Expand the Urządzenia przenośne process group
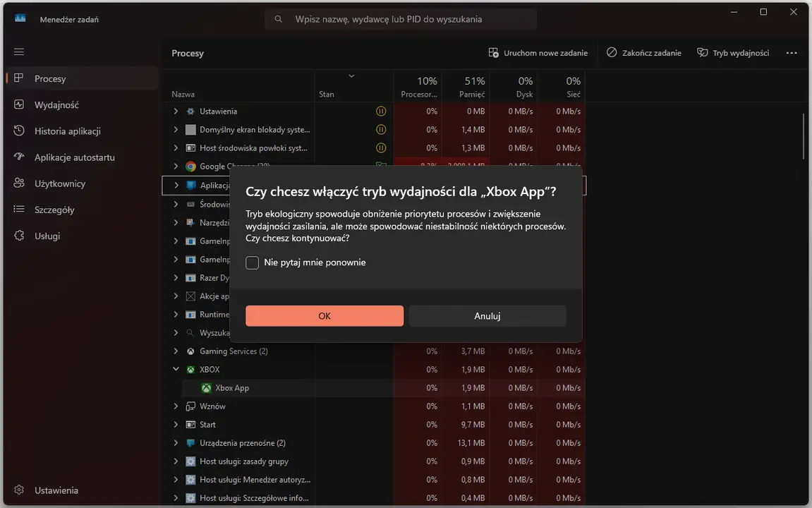The image size is (812, 508). point(176,443)
